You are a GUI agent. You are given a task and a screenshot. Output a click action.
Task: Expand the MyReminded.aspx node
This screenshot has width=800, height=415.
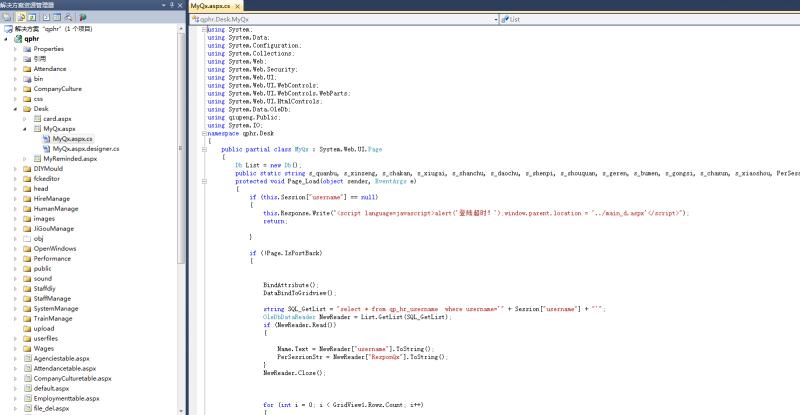coord(25,159)
